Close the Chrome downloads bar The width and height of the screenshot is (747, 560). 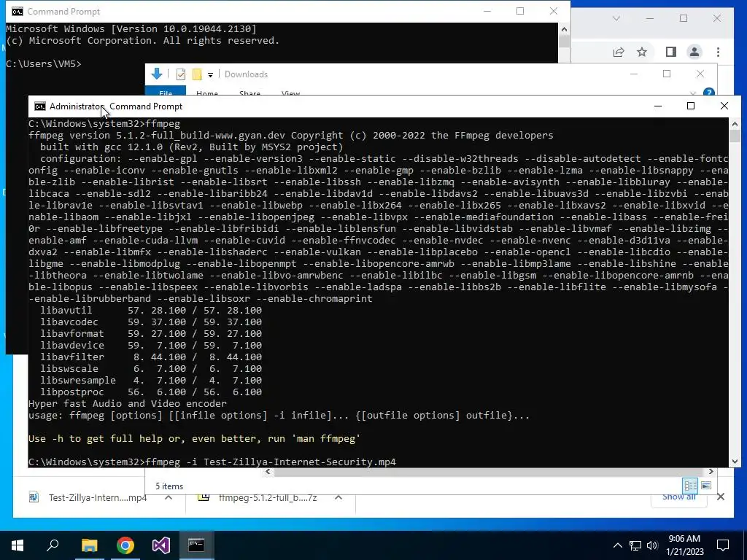pos(721,497)
